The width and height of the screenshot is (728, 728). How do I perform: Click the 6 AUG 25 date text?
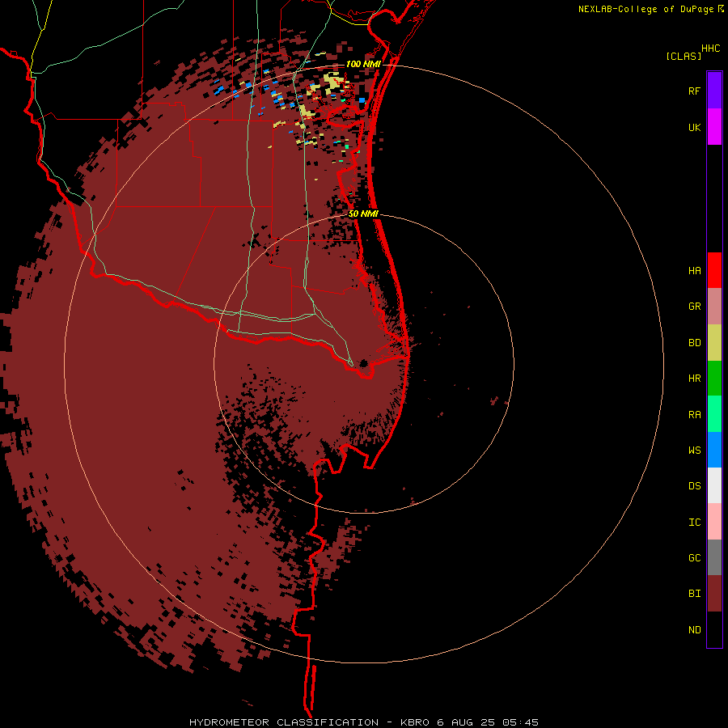coord(466,722)
